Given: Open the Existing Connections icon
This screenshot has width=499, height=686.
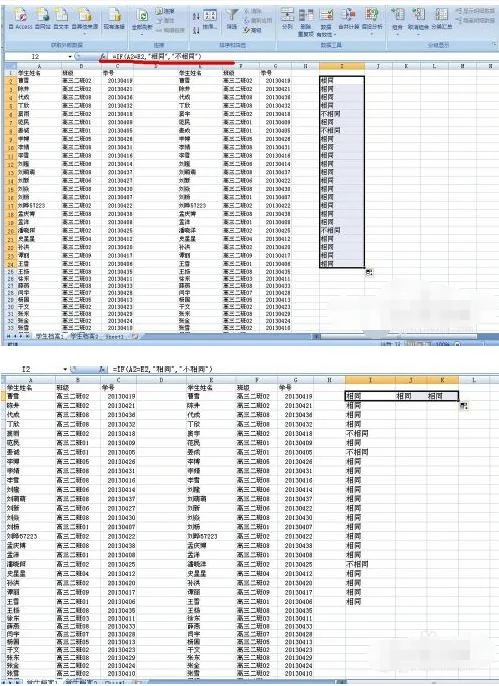Looking at the screenshot, I should click(x=114, y=18).
